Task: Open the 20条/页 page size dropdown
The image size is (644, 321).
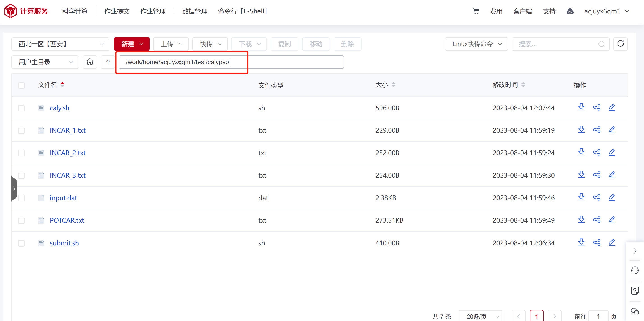Action: [x=480, y=316]
